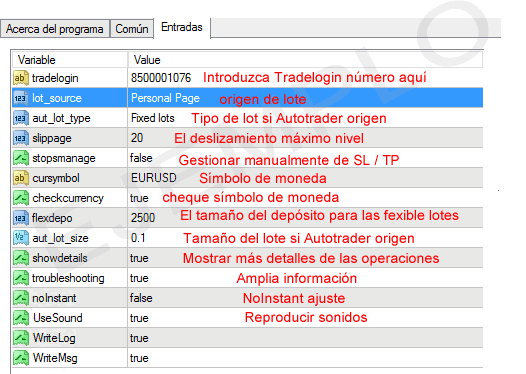This screenshot has width=526, height=374.
Task: Click the double-type icon beside aut_lot_size
Action: click(x=21, y=238)
